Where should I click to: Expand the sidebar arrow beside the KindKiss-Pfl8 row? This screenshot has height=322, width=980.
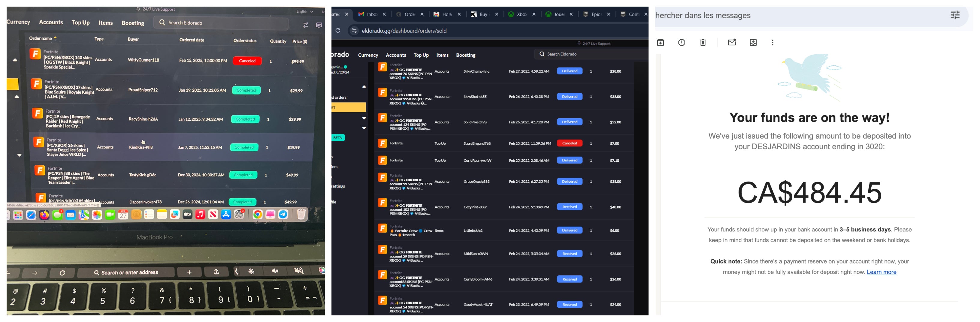pos(20,155)
